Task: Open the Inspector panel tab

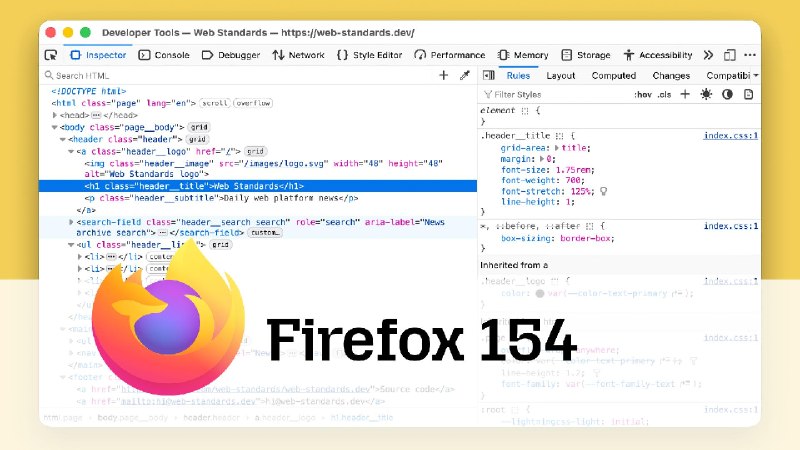Action: 98,55
